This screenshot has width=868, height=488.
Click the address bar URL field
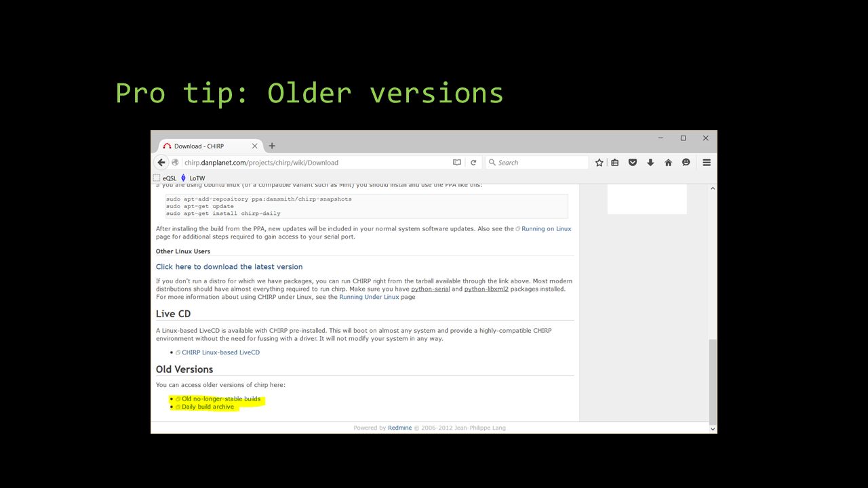coord(317,163)
